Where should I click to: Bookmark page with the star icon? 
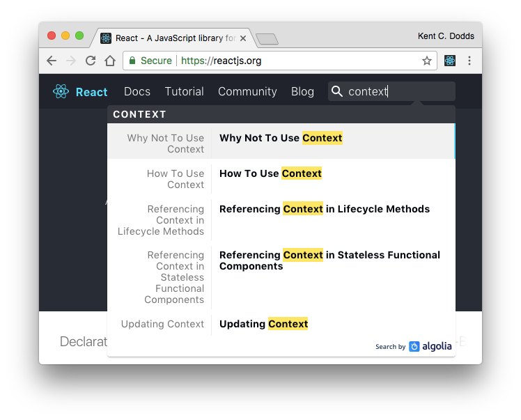pyautogui.click(x=427, y=61)
